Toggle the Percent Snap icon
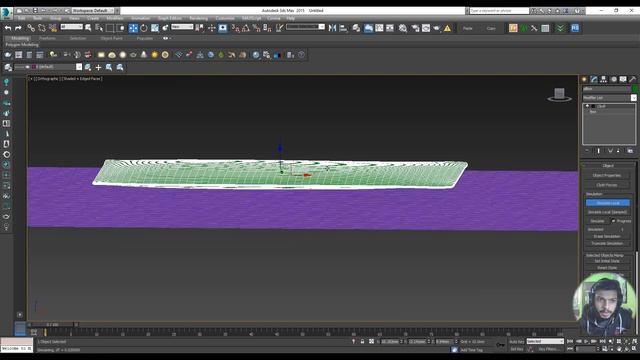 [x=256, y=28]
